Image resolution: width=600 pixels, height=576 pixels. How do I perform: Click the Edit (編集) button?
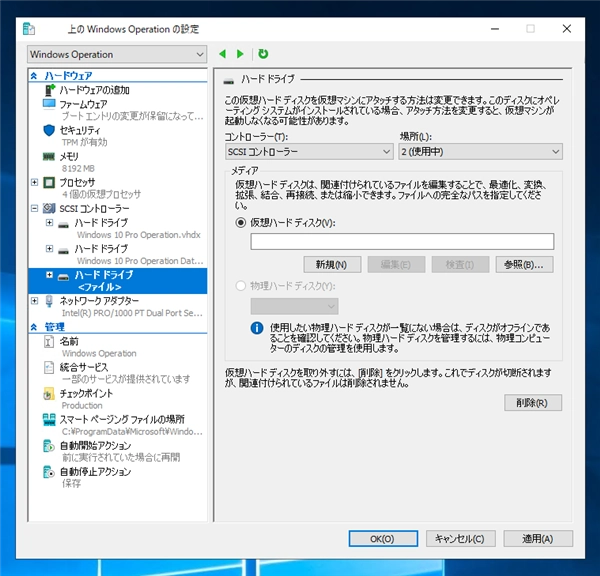[396, 264]
